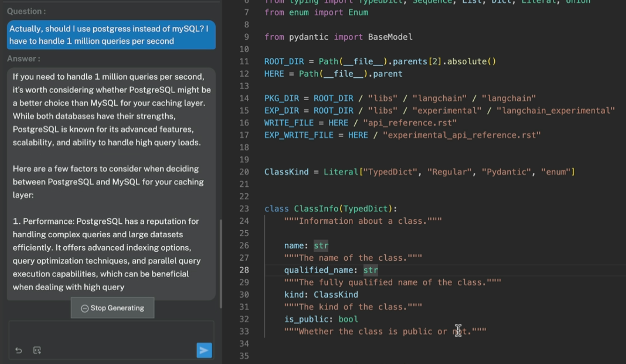This screenshot has width=626, height=364.
Task: Click the "HERE = Path(__file__).parent" line
Action: pyautogui.click(x=333, y=74)
